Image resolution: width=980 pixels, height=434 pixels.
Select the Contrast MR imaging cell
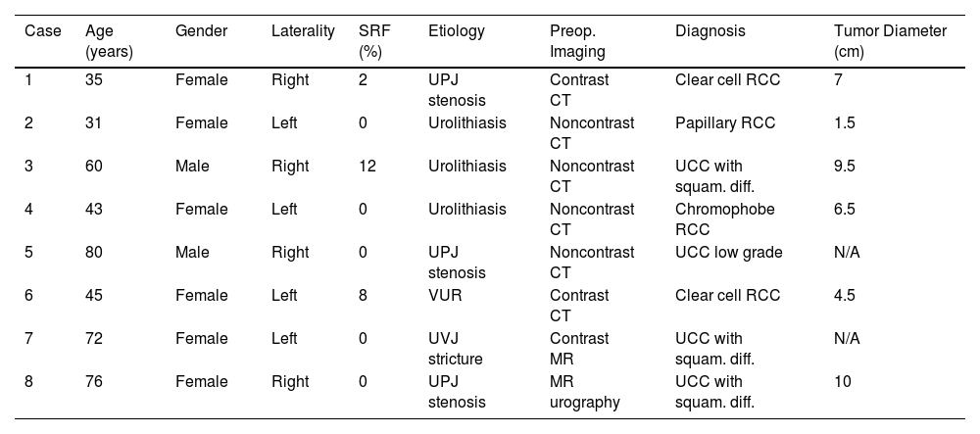578,348
